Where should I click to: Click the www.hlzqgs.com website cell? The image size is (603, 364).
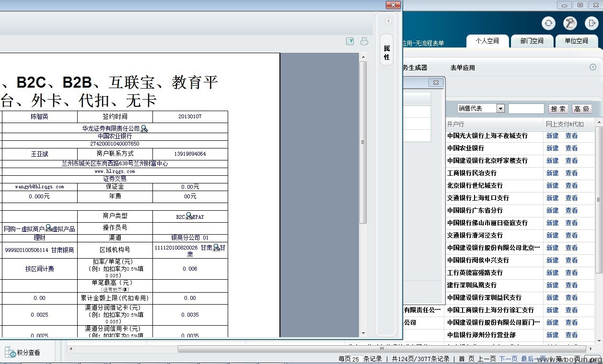click(x=115, y=171)
